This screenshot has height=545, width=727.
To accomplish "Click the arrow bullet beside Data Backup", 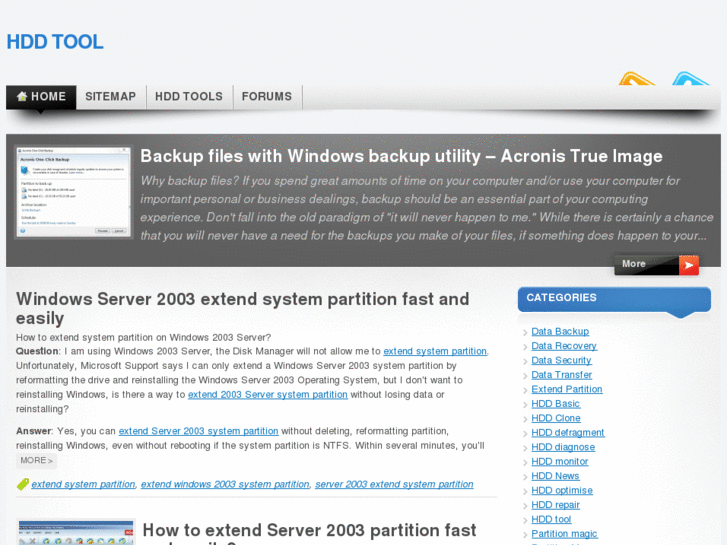I will (x=525, y=333).
